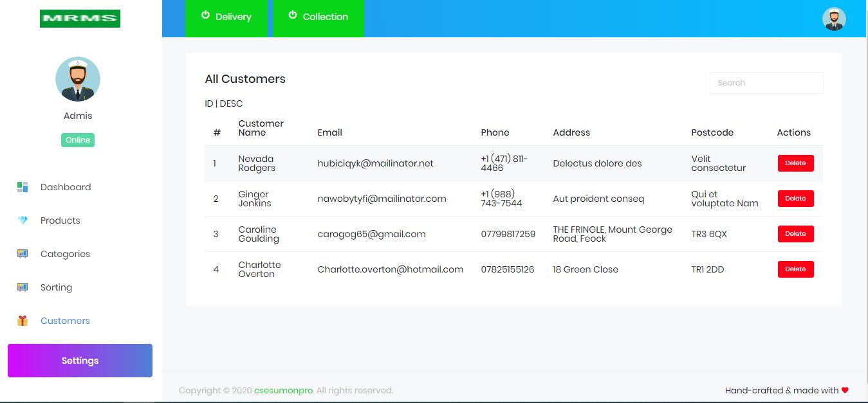Click the Address column header
868x403 pixels.
coord(571,132)
